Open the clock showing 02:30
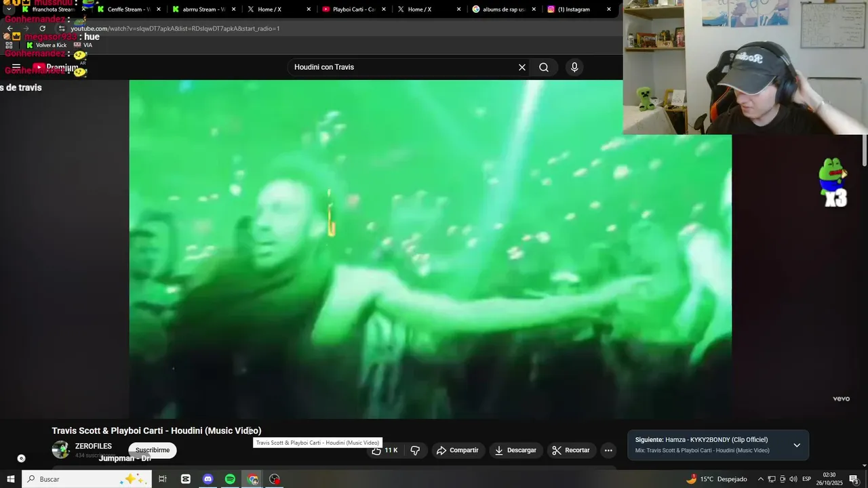This screenshot has height=488, width=868. point(829,479)
